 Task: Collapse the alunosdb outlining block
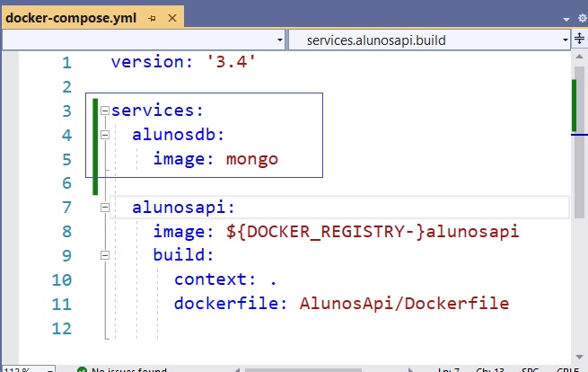pos(105,135)
